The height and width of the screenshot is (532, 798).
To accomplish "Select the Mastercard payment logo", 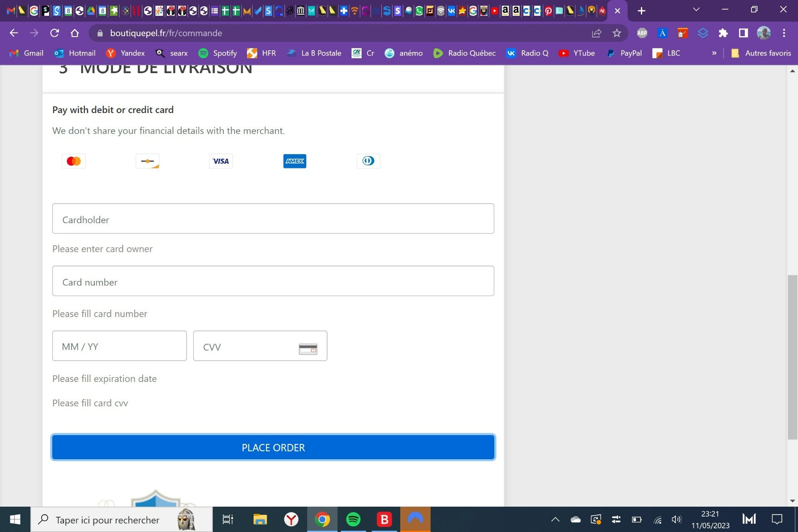I will pos(74,161).
